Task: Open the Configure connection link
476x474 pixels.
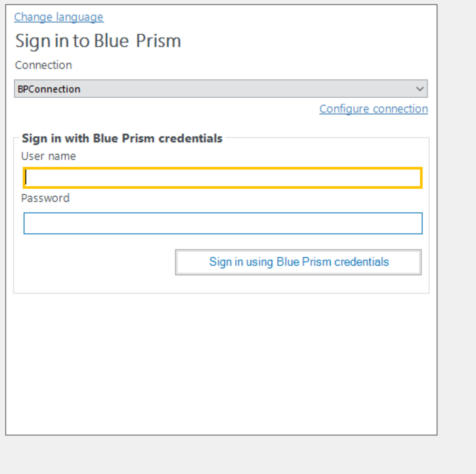Action: 374,109
